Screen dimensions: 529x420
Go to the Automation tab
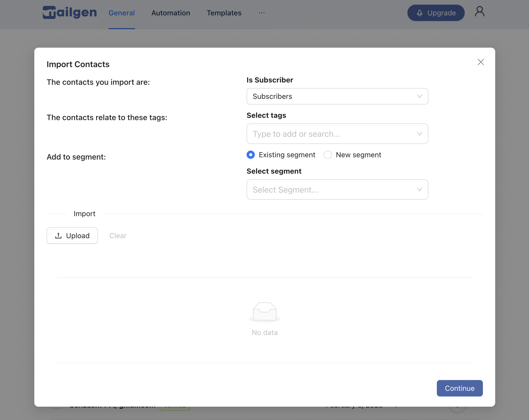[x=171, y=13]
